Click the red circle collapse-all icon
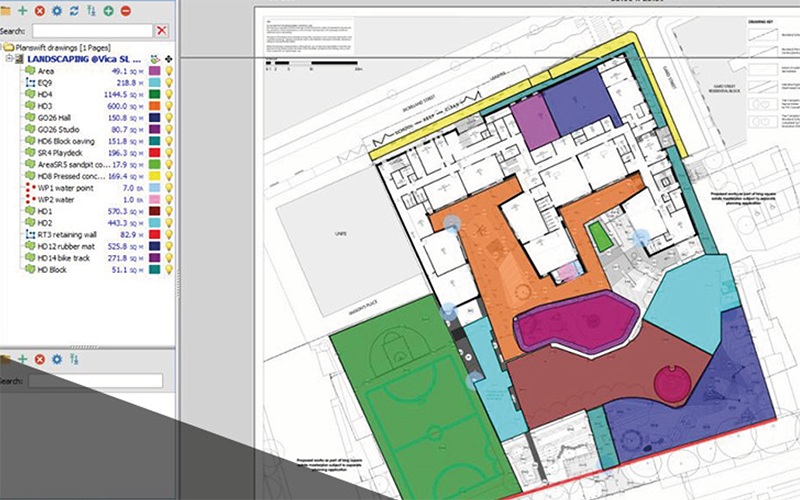 pyautogui.click(x=125, y=9)
